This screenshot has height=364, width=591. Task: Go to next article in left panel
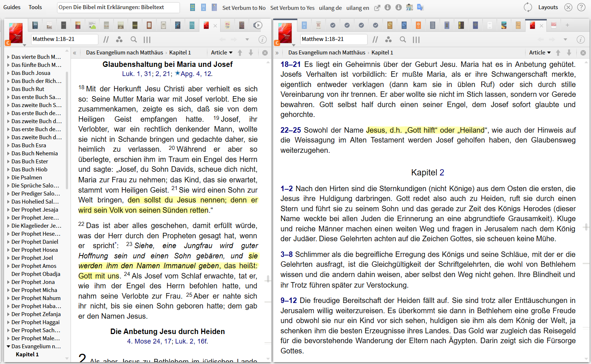click(251, 53)
